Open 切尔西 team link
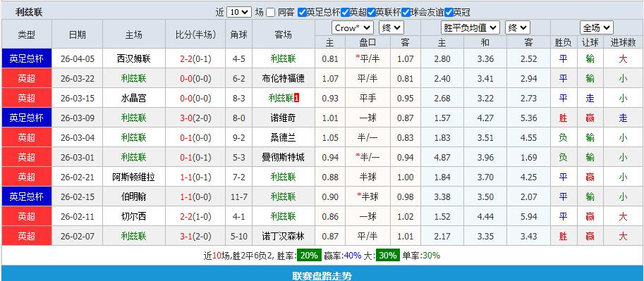 pos(133,216)
